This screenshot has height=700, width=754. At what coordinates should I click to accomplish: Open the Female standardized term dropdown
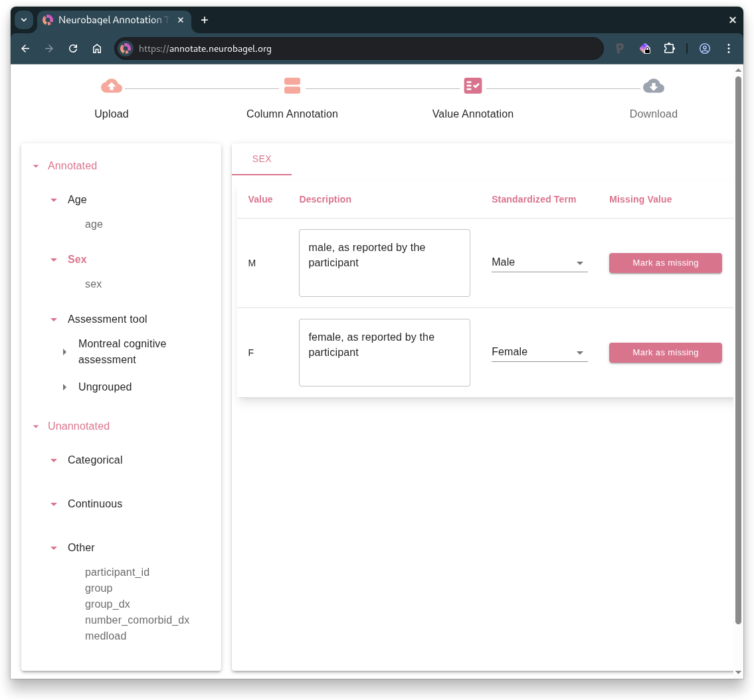539,352
